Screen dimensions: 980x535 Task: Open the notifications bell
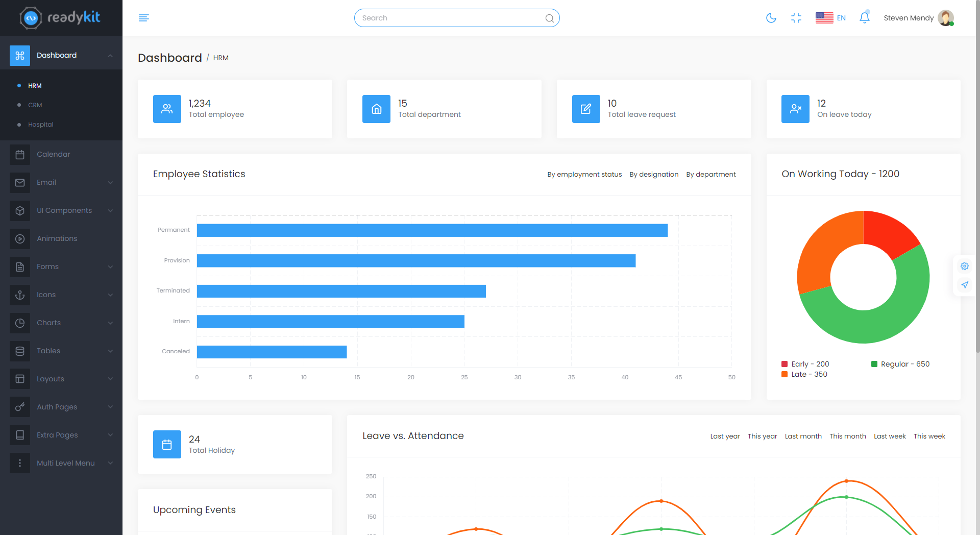point(864,18)
